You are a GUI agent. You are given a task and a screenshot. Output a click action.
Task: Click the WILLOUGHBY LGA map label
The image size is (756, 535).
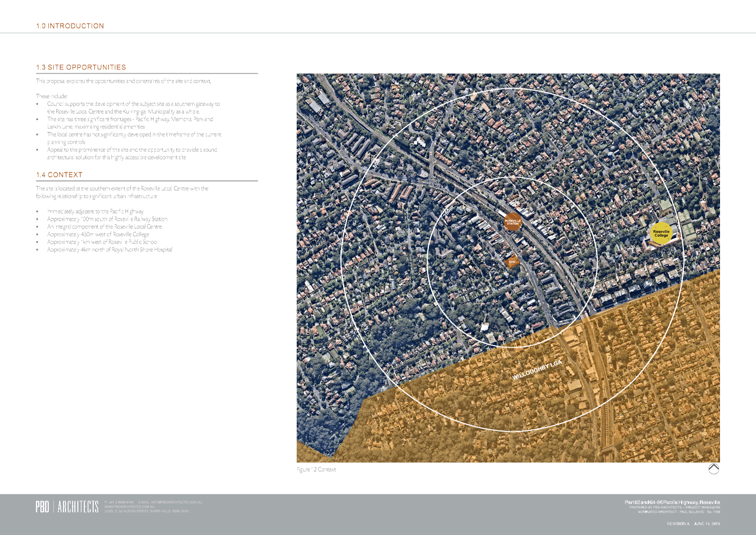pos(537,370)
